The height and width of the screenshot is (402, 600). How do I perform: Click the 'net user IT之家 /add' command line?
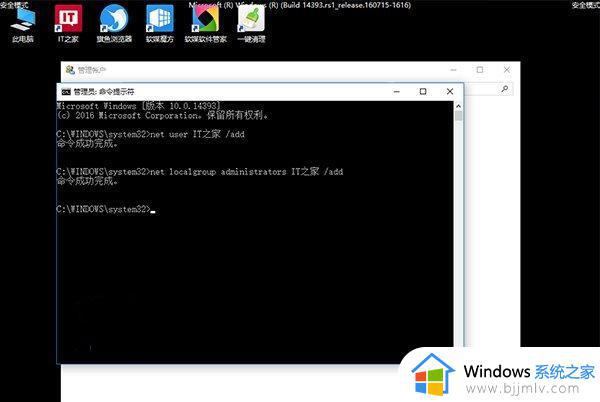click(x=150, y=134)
